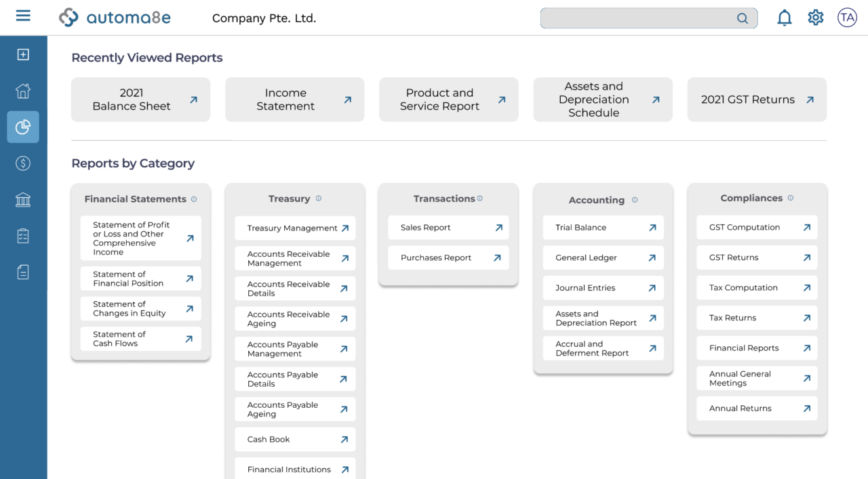Open the hamburger menu in header
868x479 pixels.
click(23, 16)
